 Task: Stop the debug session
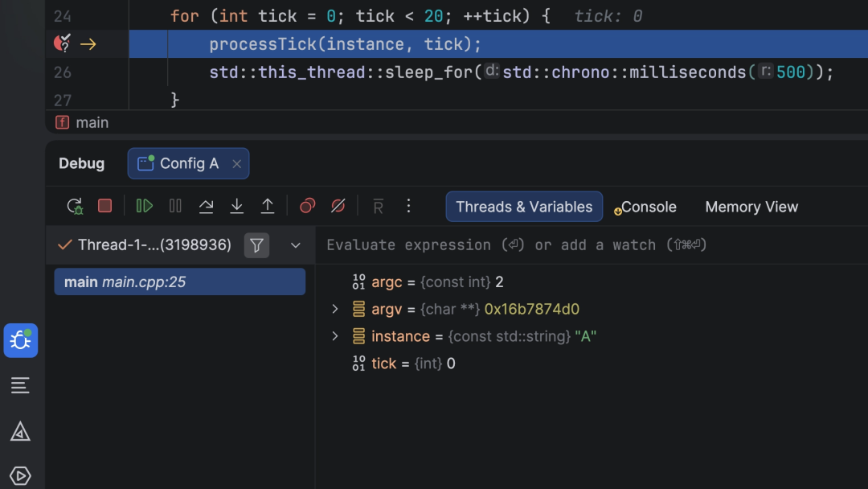tap(104, 206)
